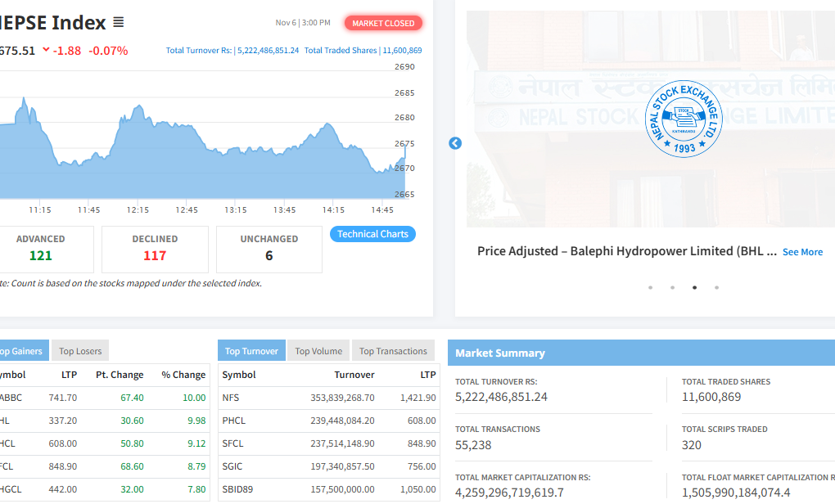Viewport: 835px width, 504px height.
Task: Open Technical Charts
Action: [x=372, y=234]
